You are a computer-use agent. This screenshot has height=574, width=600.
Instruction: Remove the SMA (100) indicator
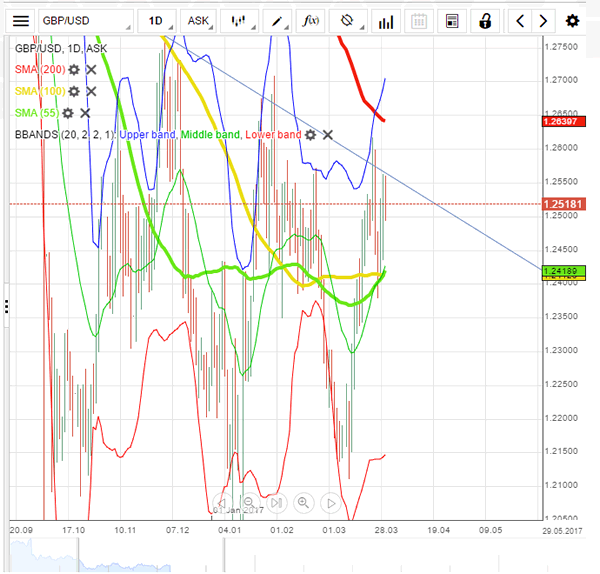coord(91,91)
